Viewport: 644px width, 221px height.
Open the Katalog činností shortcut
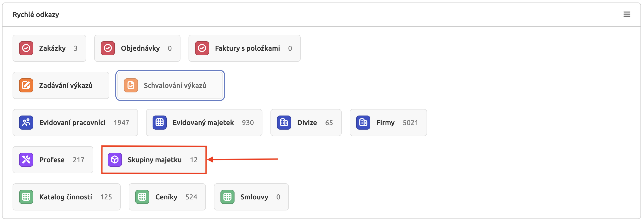click(x=66, y=197)
